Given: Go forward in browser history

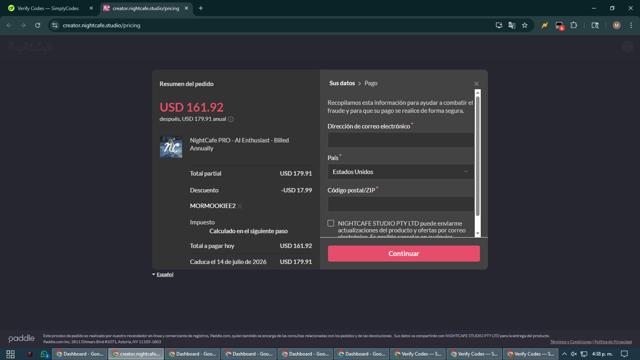Looking at the screenshot, I should (x=23, y=25).
